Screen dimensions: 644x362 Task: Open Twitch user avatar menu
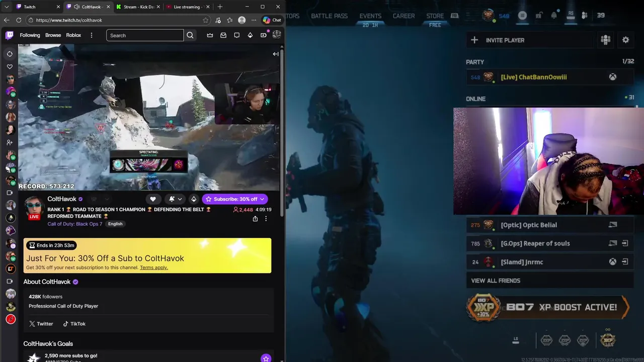[x=277, y=35]
